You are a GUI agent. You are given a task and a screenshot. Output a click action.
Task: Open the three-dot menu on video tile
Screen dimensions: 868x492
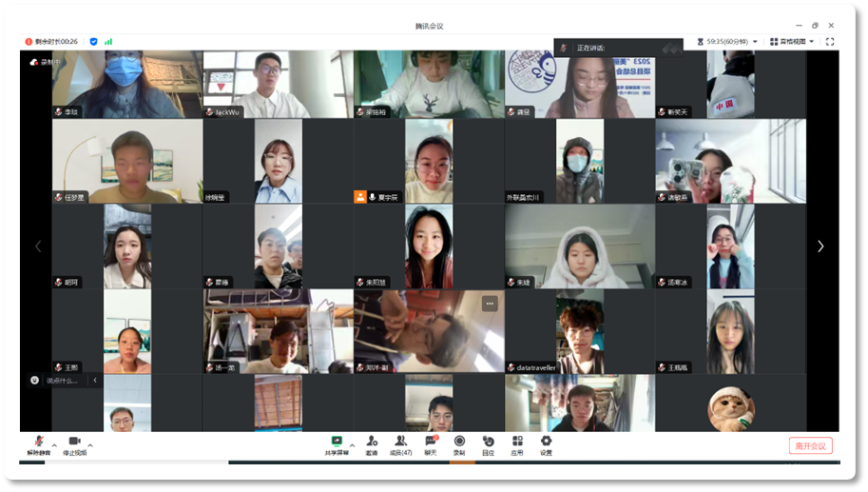(490, 304)
